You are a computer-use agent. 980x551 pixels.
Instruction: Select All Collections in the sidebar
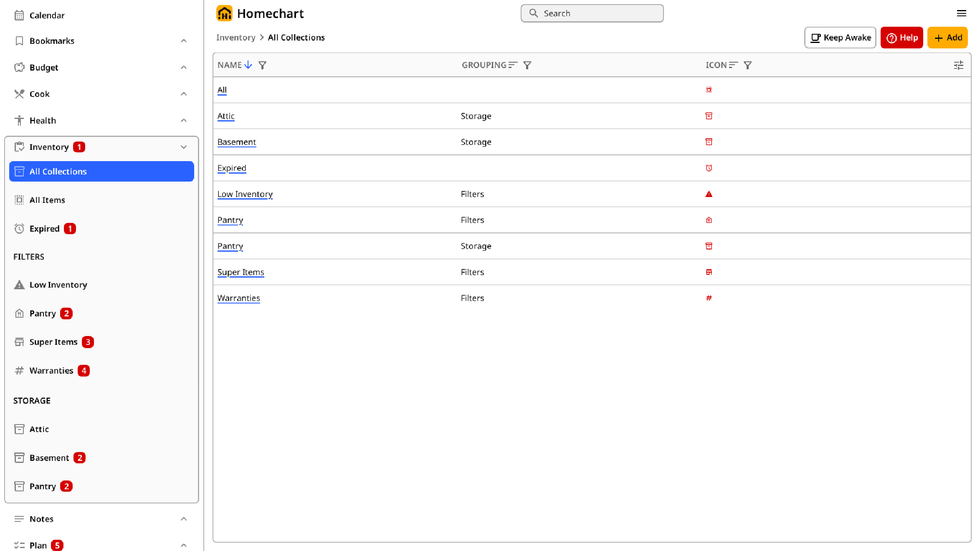[x=58, y=171]
